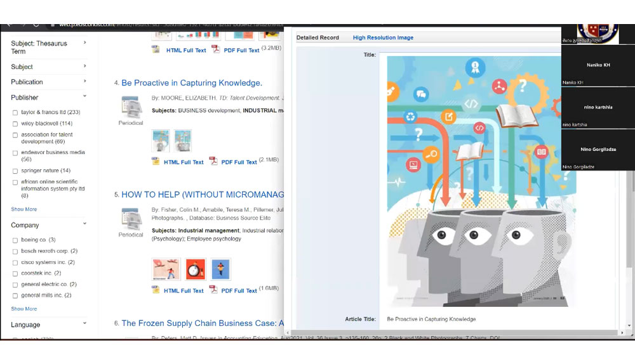The width and height of the screenshot is (635, 364).
Task: Open PDF Full Text for Be Proactive article
Action: coord(239,162)
